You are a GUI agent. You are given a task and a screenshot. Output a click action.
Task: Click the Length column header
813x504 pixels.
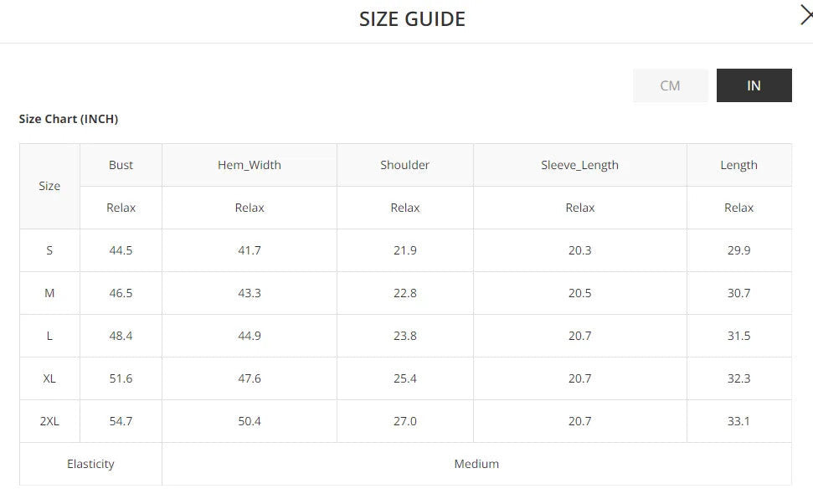(x=738, y=165)
